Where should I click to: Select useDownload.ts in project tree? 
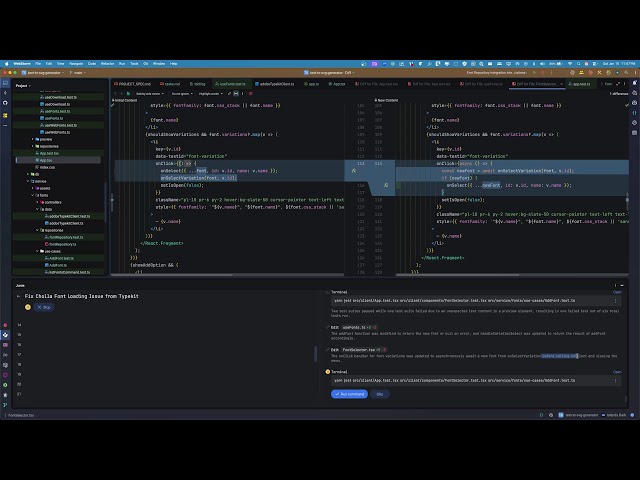[57, 104]
